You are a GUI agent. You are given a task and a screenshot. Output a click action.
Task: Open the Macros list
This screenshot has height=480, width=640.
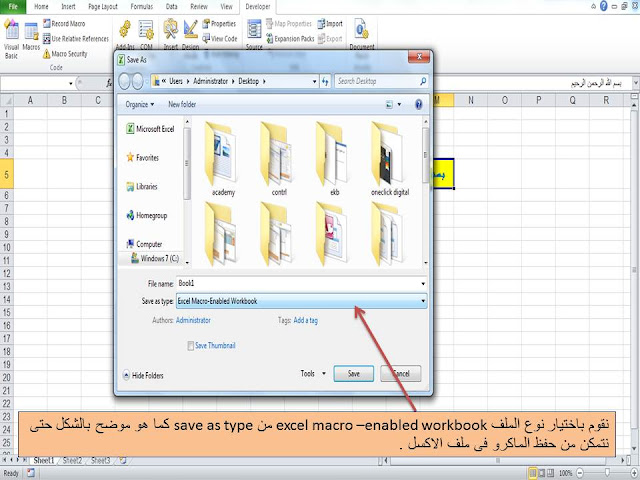click(x=31, y=37)
